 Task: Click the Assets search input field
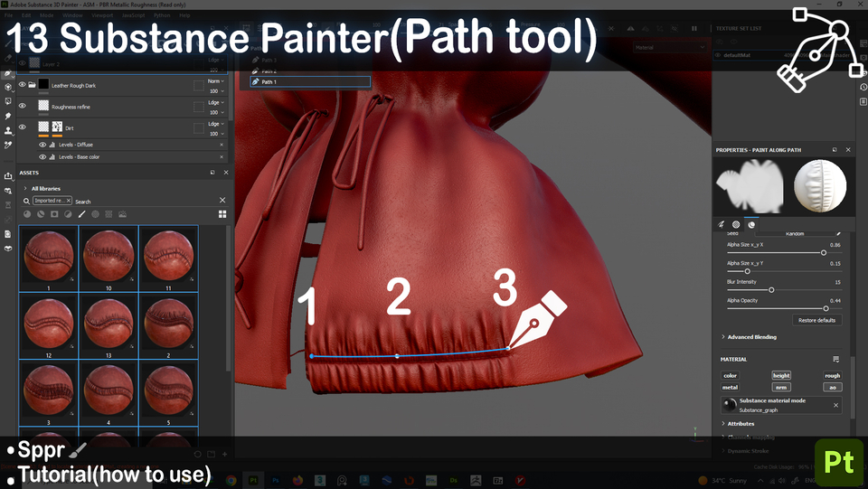point(145,202)
